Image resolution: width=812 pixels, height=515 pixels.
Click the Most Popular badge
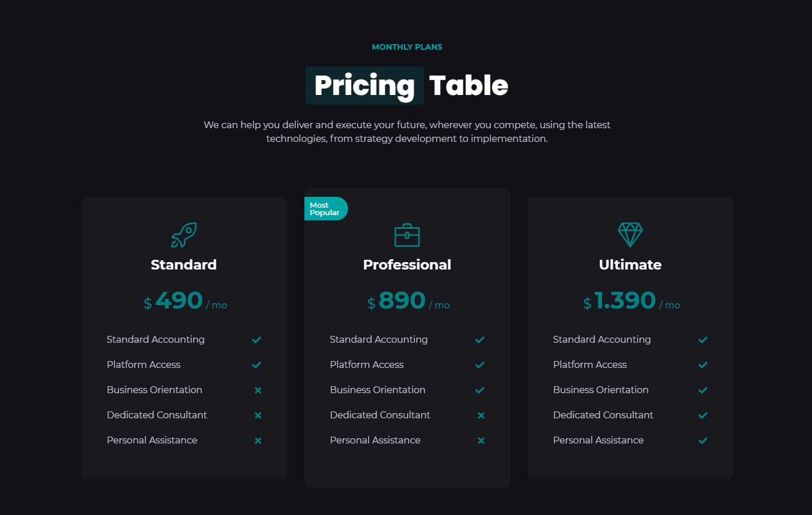coord(325,209)
